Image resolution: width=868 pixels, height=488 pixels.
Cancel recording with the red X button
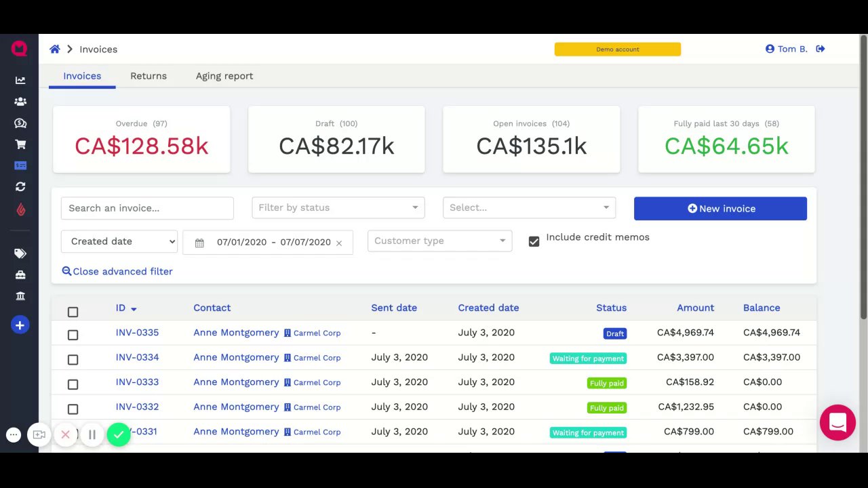[x=65, y=435]
